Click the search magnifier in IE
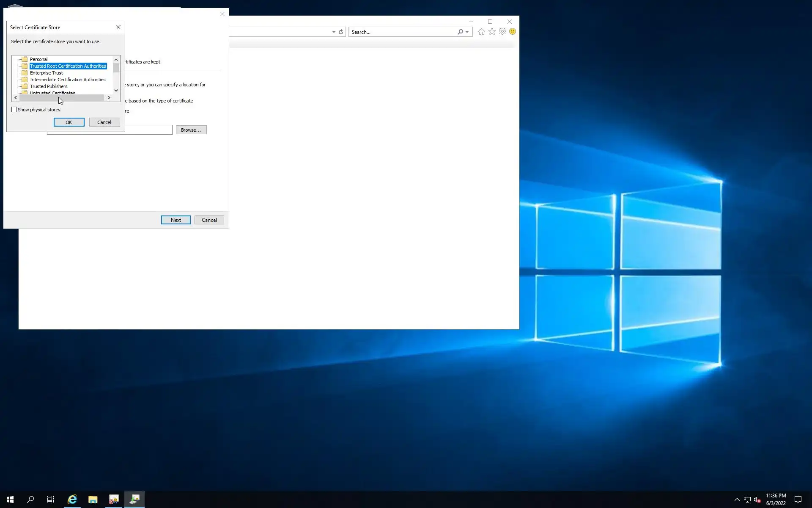This screenshot has width=812, height=508. (x=460, y=32)
